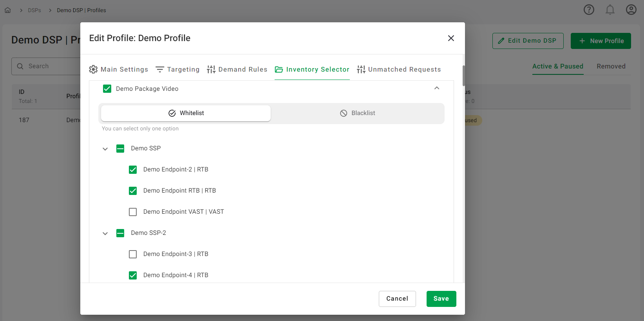Click the Demand Rules sliders icon
This screenshot has width=644, height=321.
[211, 69]
